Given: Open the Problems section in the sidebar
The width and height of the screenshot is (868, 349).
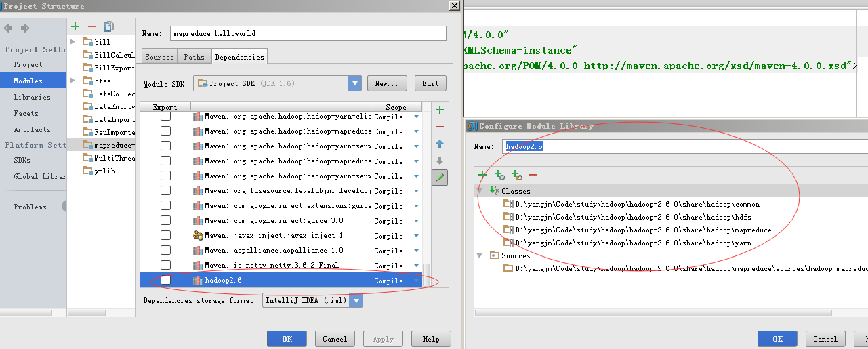Looking at the screenshot, I should [30, 207].
